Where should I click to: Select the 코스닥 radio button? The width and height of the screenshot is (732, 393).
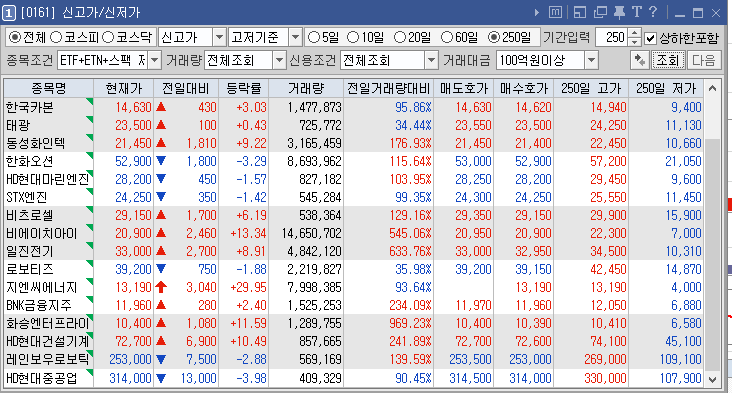108,37
